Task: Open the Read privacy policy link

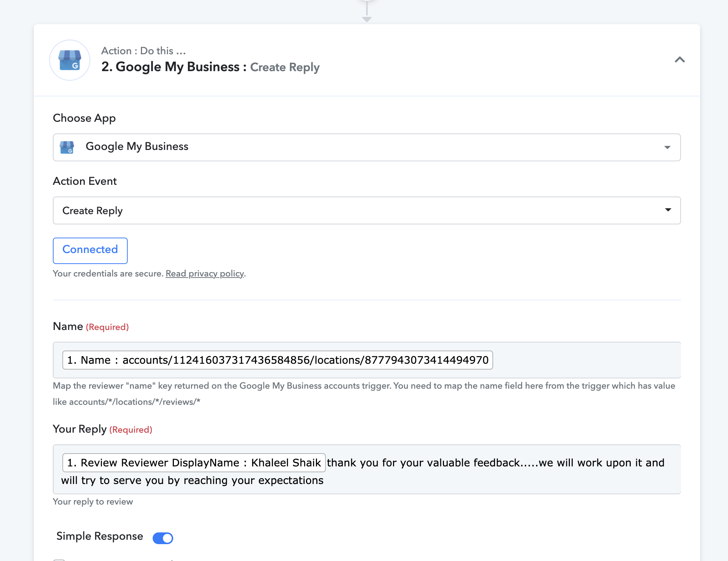Action: pos(205,274)
